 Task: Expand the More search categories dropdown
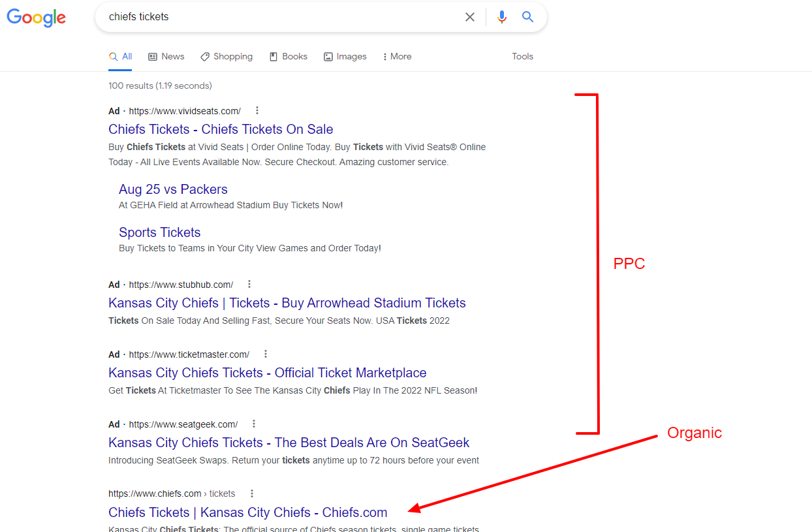(397, 56)
